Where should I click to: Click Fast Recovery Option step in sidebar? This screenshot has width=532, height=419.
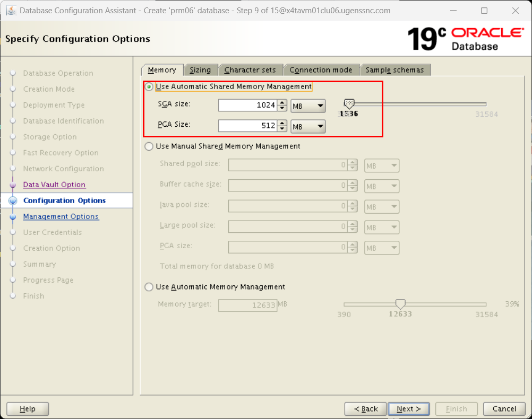(61, 153)
